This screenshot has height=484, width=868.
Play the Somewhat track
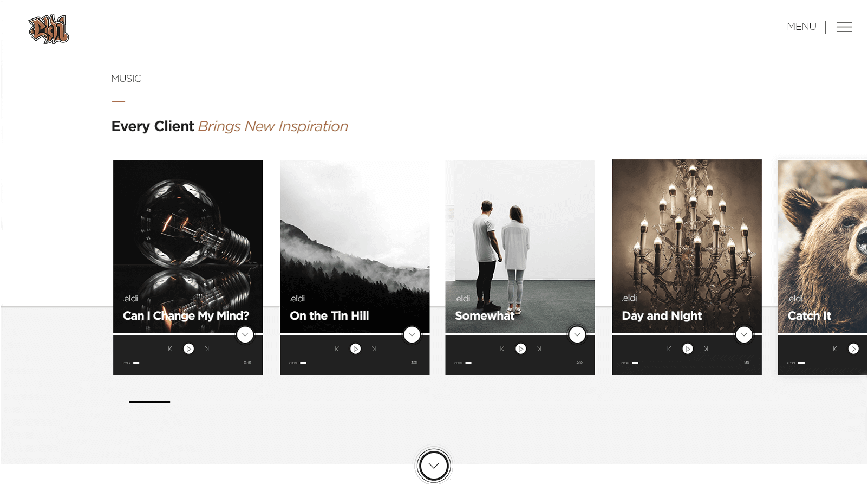tap(520, 349)
